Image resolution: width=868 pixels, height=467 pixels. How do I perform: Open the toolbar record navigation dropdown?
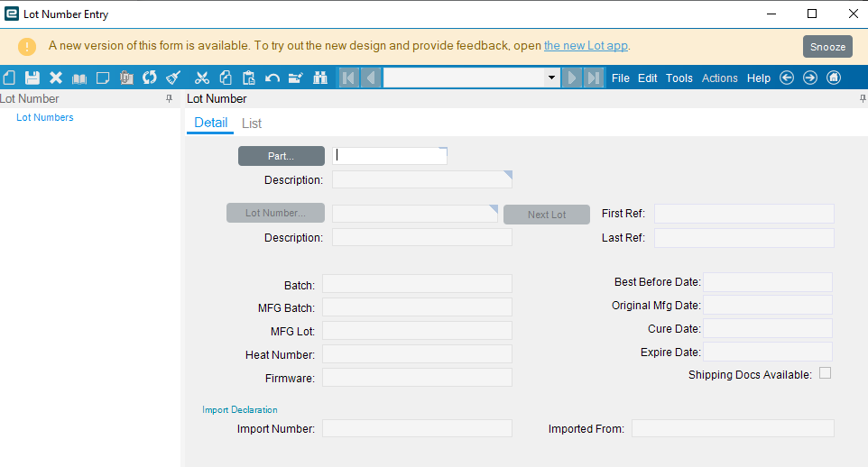(551, 78)
